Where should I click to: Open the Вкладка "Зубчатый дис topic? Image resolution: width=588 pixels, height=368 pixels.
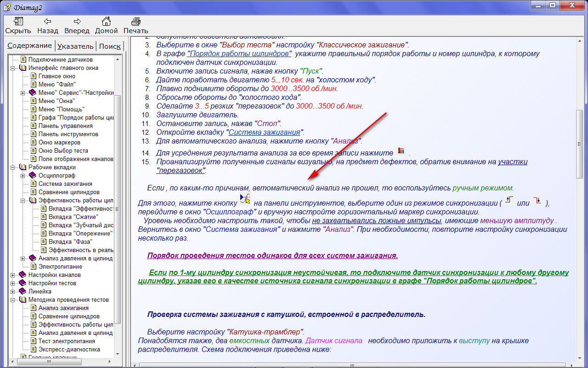81,225
